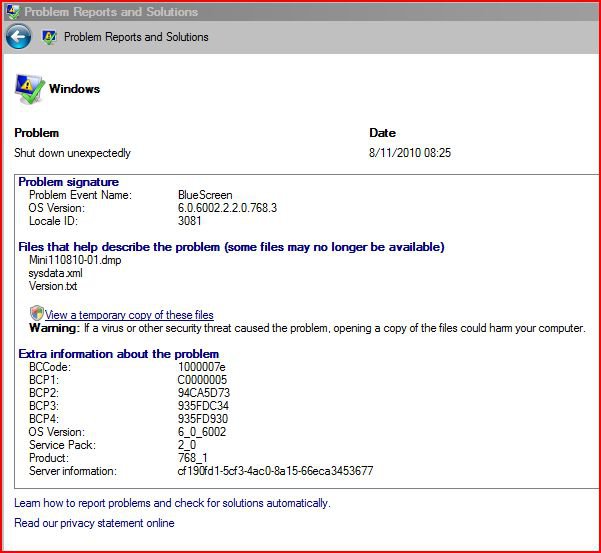
Task: Click the Date column heading
Action: [x=383, y=133]
